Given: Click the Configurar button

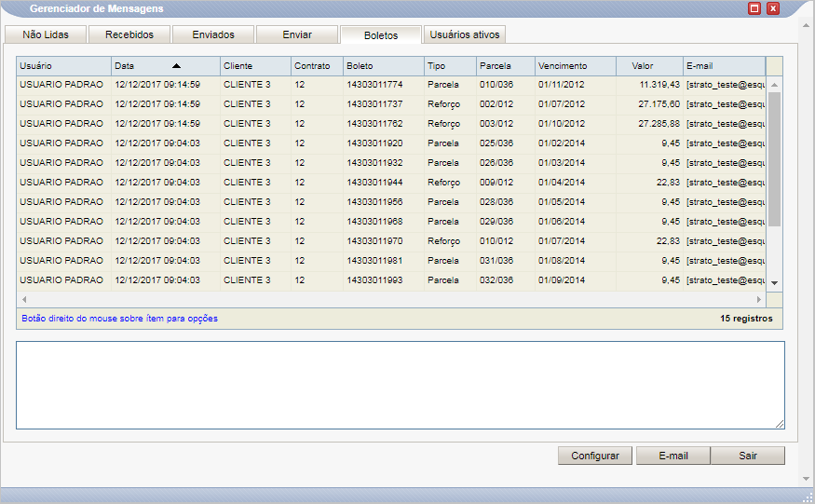Looking at the screenshot, I should click(x=595, y=456).
